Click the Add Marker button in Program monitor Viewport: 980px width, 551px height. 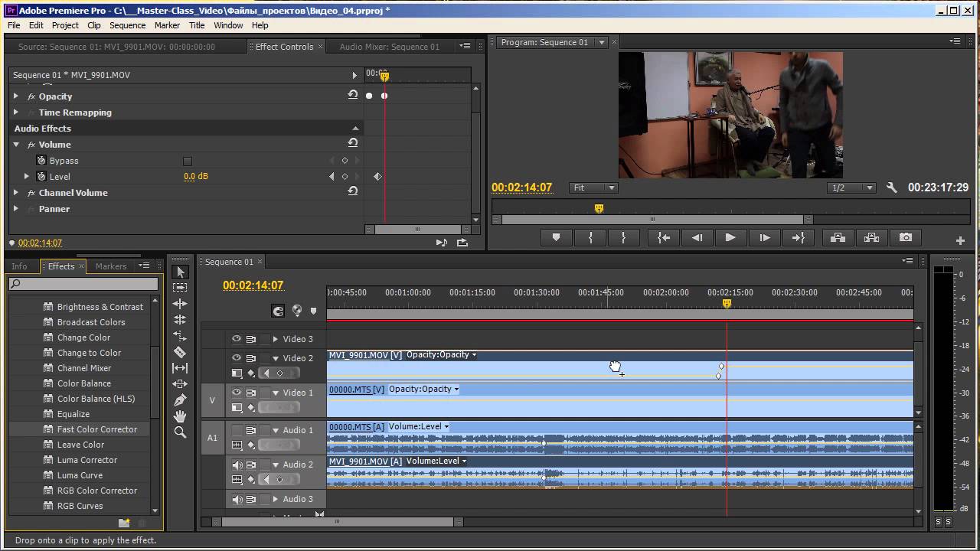coord(556,238)
